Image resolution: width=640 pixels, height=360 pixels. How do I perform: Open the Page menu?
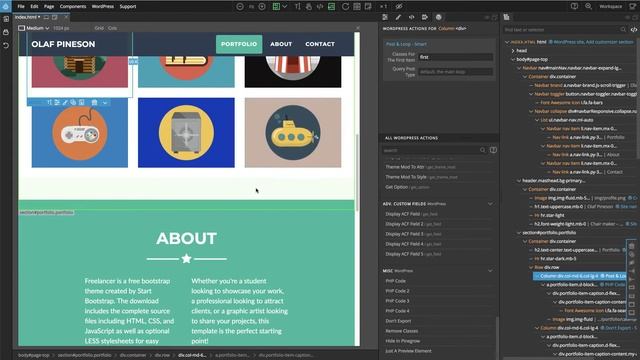coord(49,7)
